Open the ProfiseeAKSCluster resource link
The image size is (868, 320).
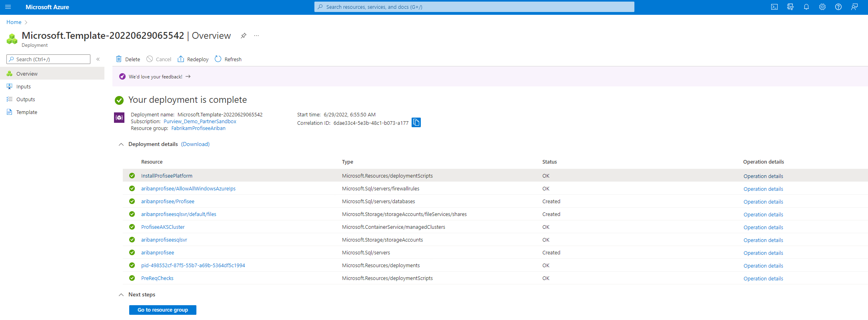coord(163,227)
